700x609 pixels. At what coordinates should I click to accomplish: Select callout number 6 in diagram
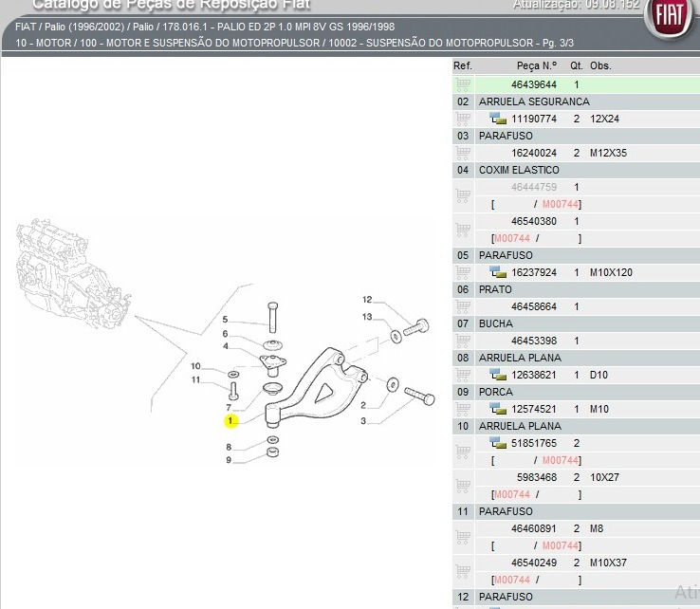tap(225, 334)
